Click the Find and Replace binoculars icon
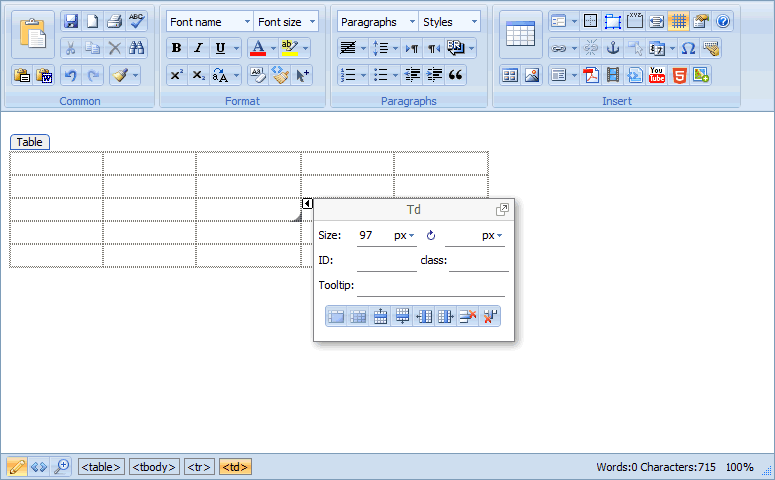Image resolution: width=775 pixels, height=480 pixels. click(x=137, y=48)
